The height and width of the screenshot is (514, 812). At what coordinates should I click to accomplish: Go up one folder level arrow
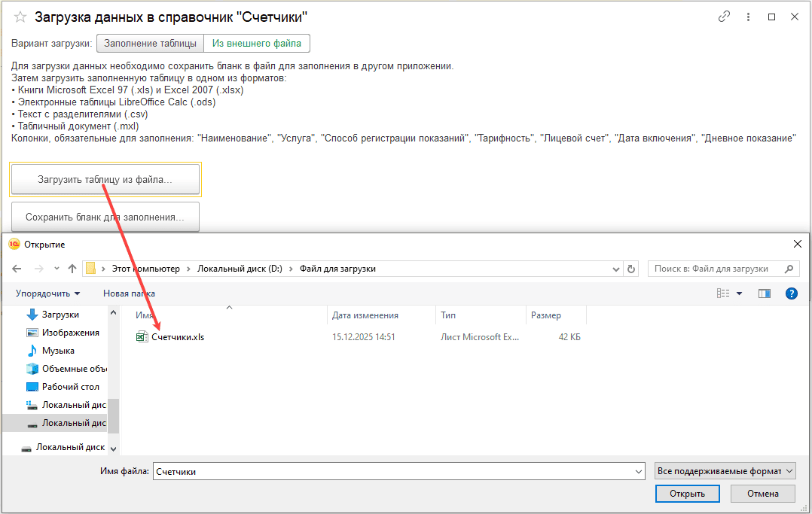click(72, 269)
